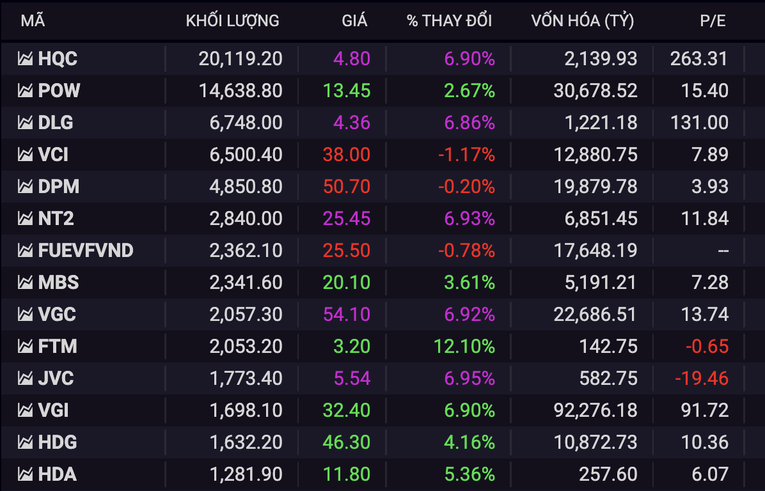Open the VGI ticker link

tap(54, 411)
